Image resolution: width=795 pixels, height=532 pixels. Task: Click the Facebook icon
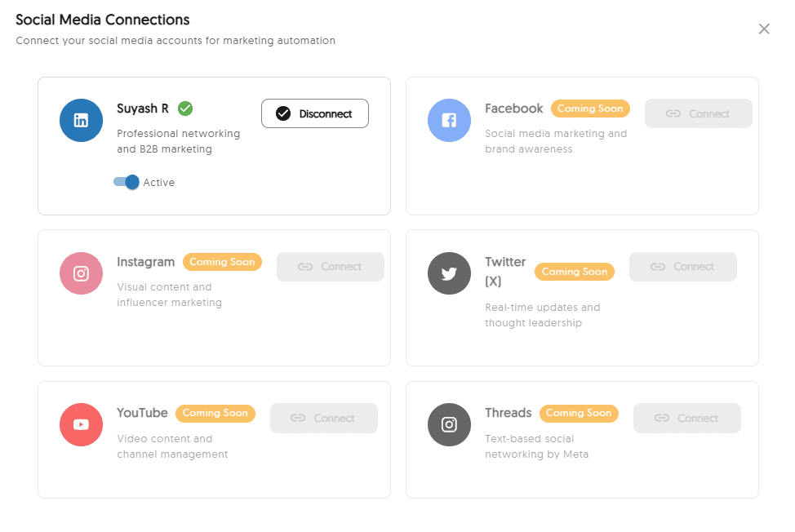pyautogui.click(x=449, y=120)
